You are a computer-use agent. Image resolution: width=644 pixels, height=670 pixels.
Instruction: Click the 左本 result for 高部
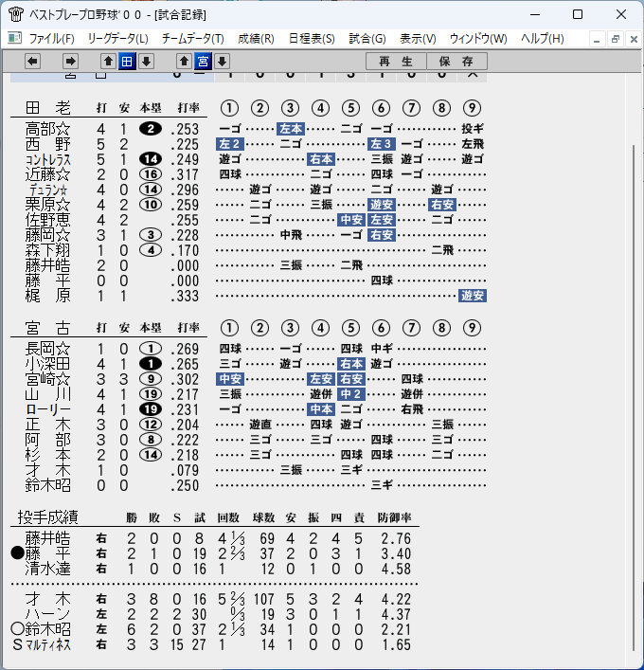(x=291, y=129)
